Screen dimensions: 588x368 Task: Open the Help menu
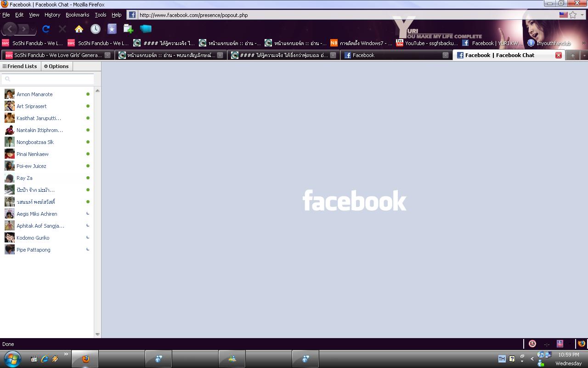point(117,15)
